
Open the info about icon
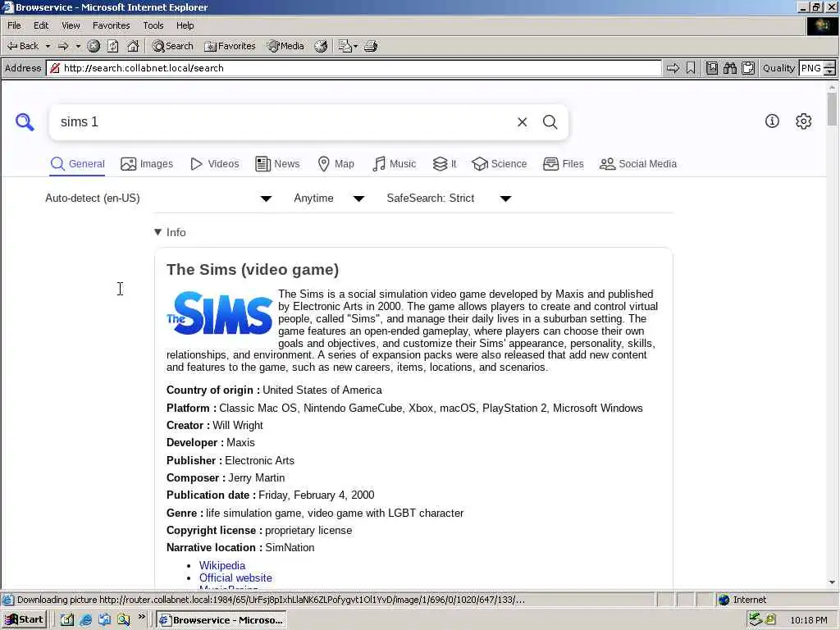[x=772, y=121]
